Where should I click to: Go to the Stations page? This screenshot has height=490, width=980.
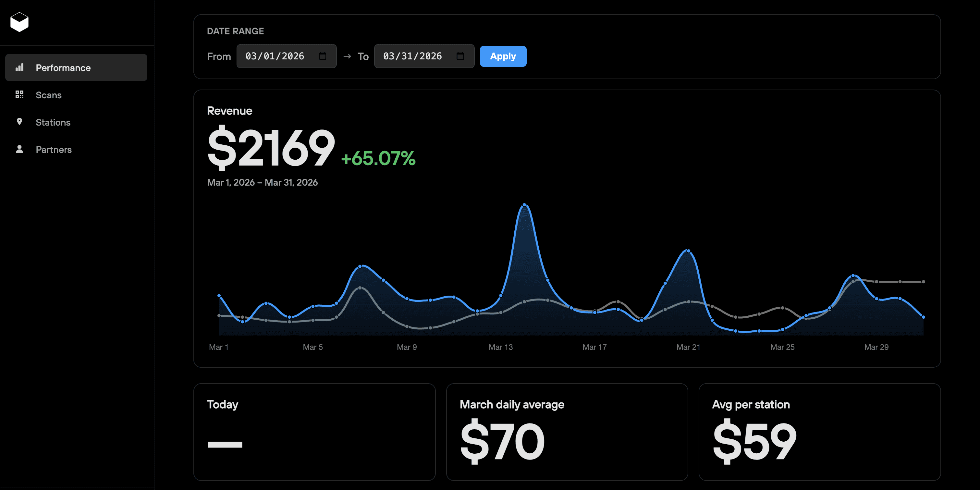tap(53, 123)
